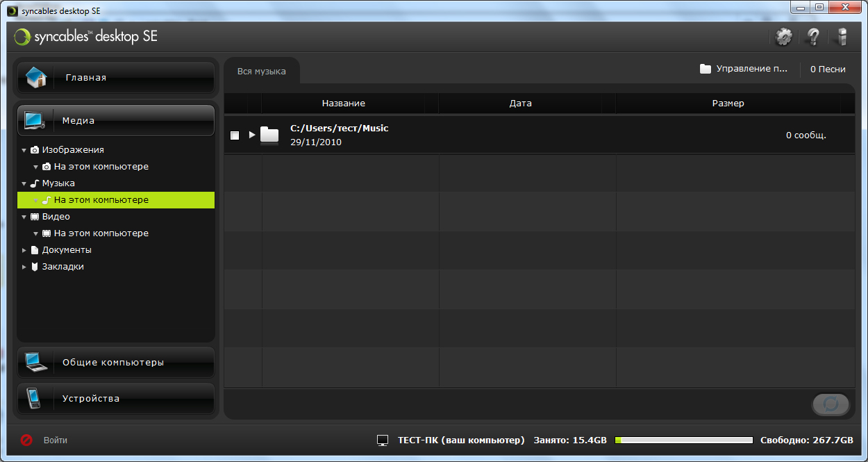Select Документы in media tree
The image size is (868, 462).
pos(67,250)
